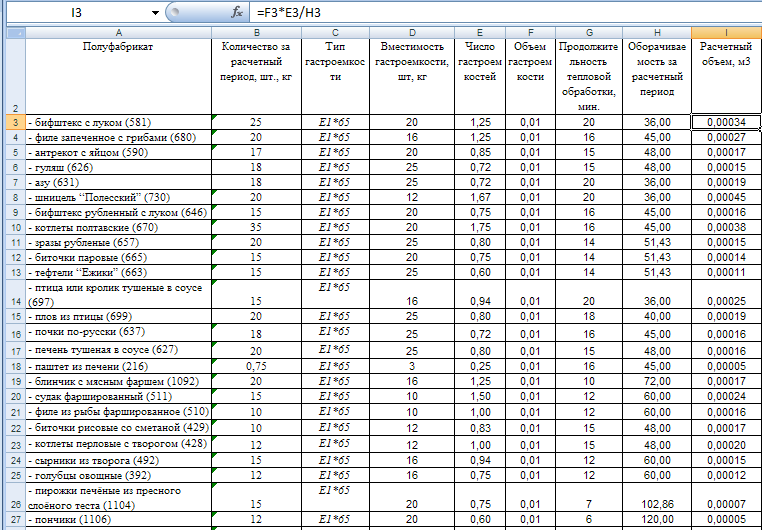This screenshot has width=762, height=530.
Task: Click value 1,67 in шницель row
Action: tap(480, 198)
